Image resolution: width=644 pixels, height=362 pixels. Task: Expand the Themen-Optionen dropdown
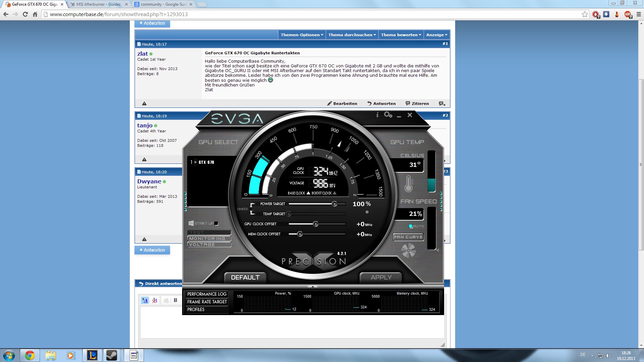tap(302, 35)
